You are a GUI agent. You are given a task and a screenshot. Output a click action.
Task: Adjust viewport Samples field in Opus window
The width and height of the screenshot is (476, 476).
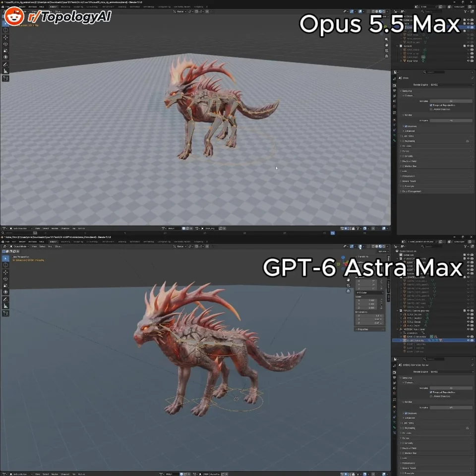click(x=451, y=101)
